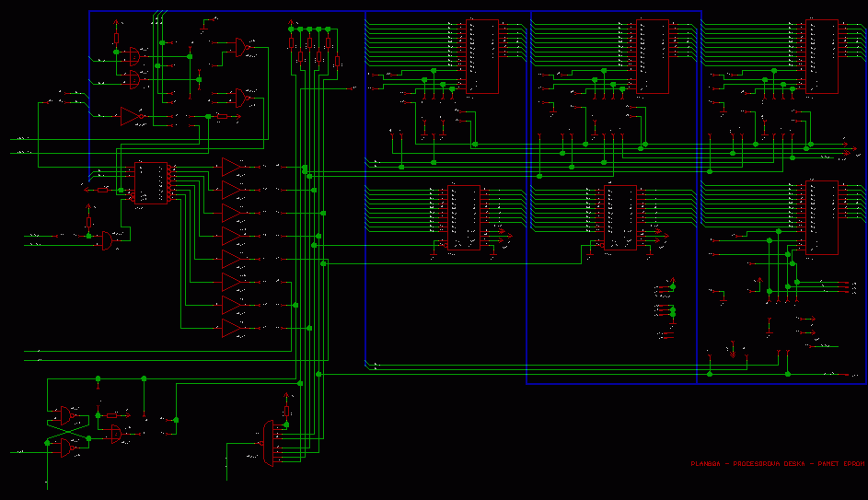The height and width of the screenshot is (500, 868).
Task: Click the lower IC in the middle memory block
Action: (620, 217)
